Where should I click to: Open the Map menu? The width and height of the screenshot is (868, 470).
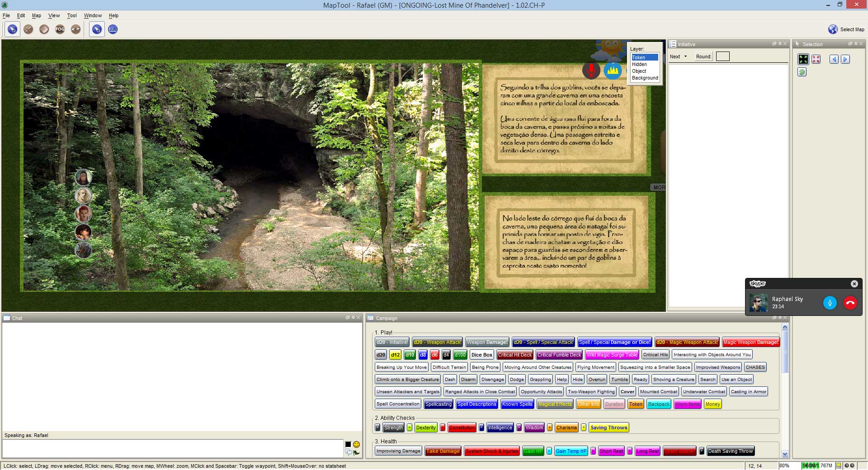37,15
